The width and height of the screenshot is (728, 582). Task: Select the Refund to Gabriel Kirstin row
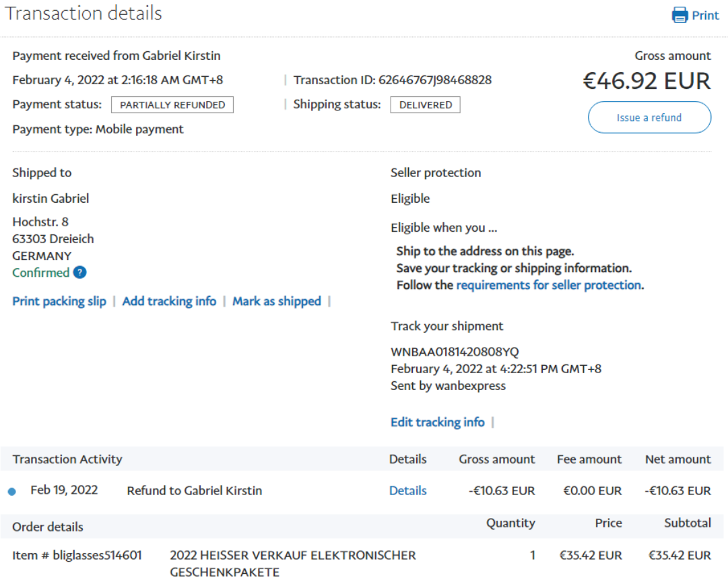[x=195, y=490]
